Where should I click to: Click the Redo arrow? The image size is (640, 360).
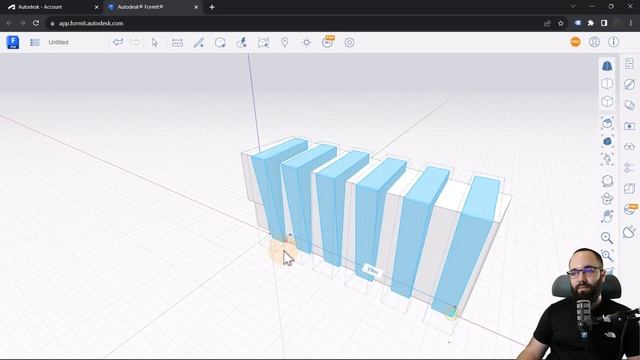(134, 42)
